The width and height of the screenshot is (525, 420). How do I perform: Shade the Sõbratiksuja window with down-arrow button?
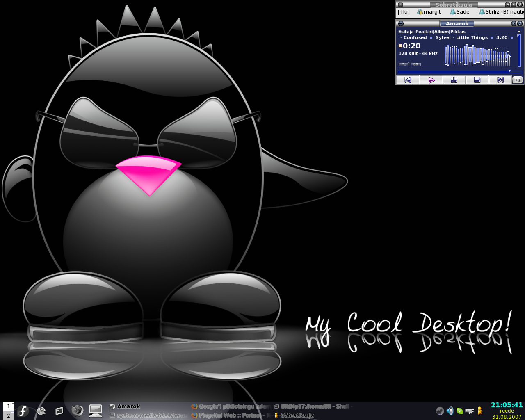507,5
